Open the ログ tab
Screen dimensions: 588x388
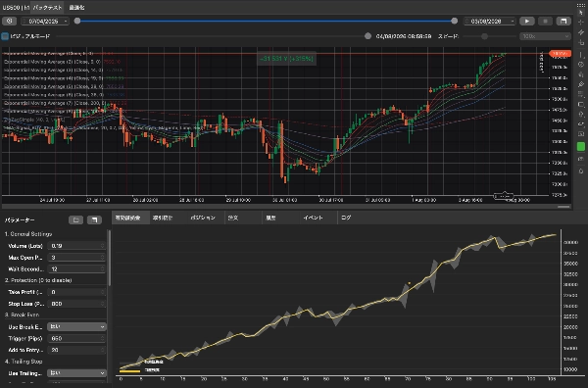346,218
